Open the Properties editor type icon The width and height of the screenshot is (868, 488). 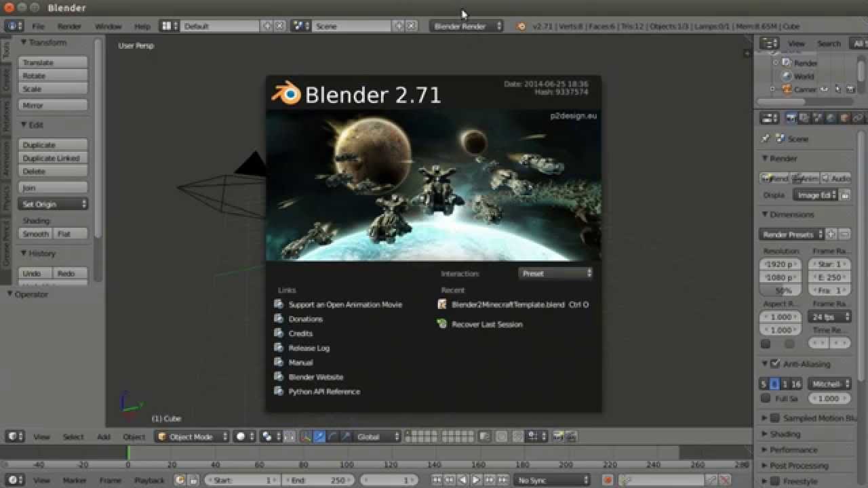pyautogui.click(x=769, y=118)
